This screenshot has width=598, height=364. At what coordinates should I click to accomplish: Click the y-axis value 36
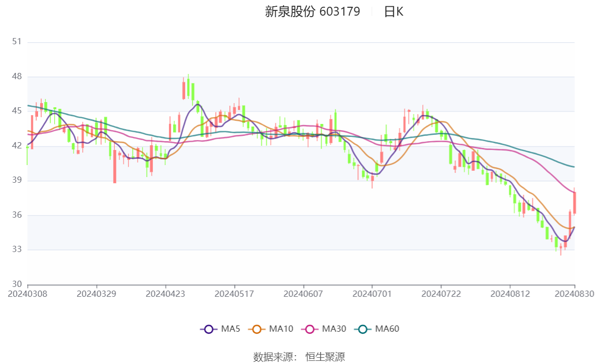tap(17, 215)
